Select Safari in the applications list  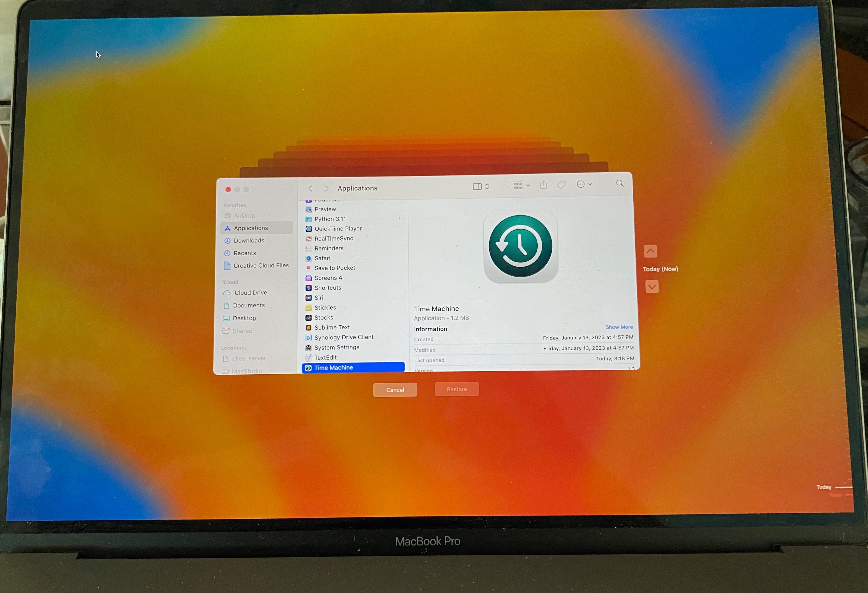(322, 258)
